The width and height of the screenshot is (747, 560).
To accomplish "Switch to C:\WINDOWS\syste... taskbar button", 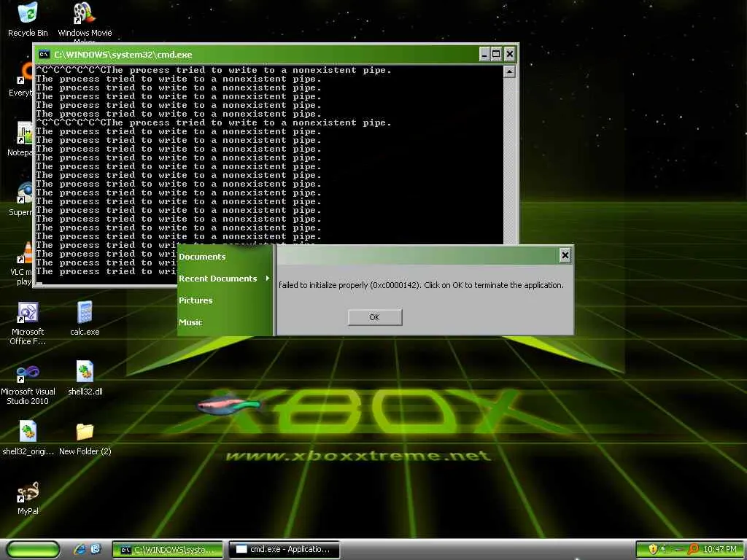I will coord(167,550).
